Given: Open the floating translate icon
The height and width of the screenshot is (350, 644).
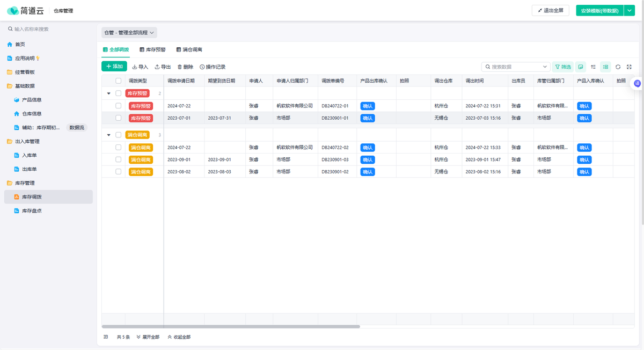Looking at the screenshot, I should point(637,83).
